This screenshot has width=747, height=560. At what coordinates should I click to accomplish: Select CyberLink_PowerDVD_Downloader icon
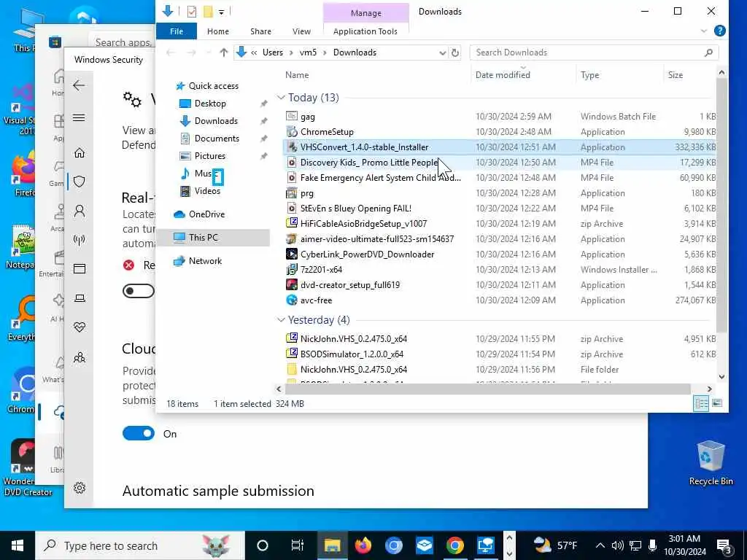point(292,254)
